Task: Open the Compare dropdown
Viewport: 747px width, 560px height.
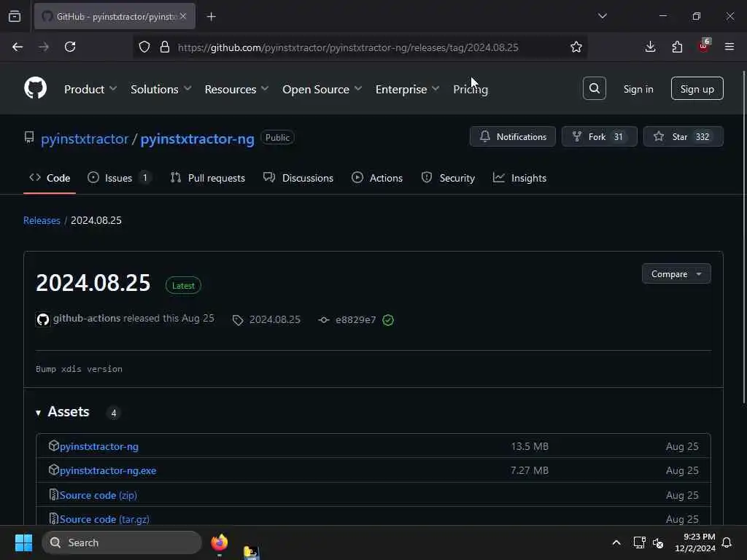Action: [676, 274]
